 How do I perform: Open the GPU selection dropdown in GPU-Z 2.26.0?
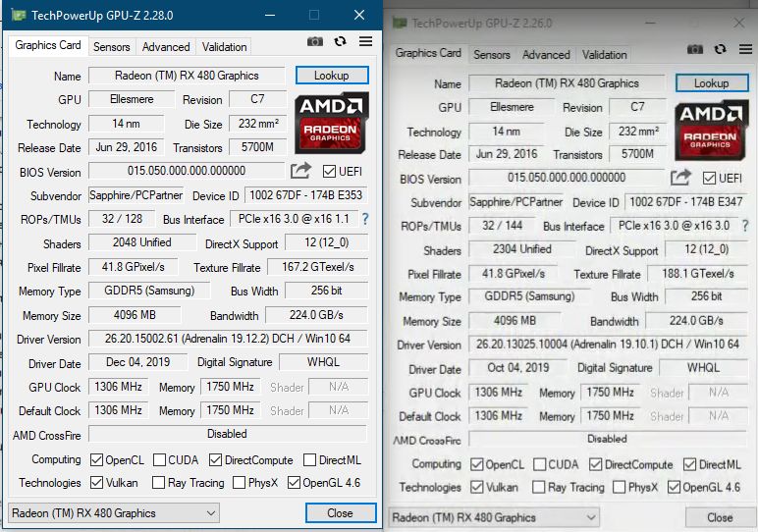(494, 517)
